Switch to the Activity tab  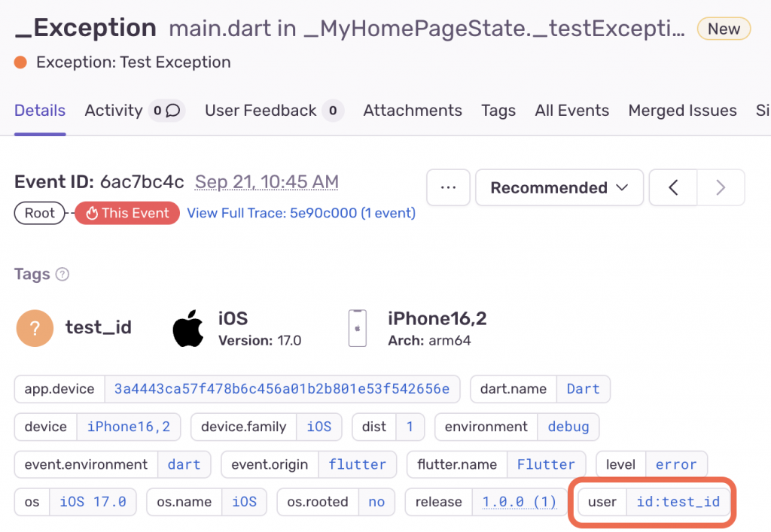pos(114,111)
